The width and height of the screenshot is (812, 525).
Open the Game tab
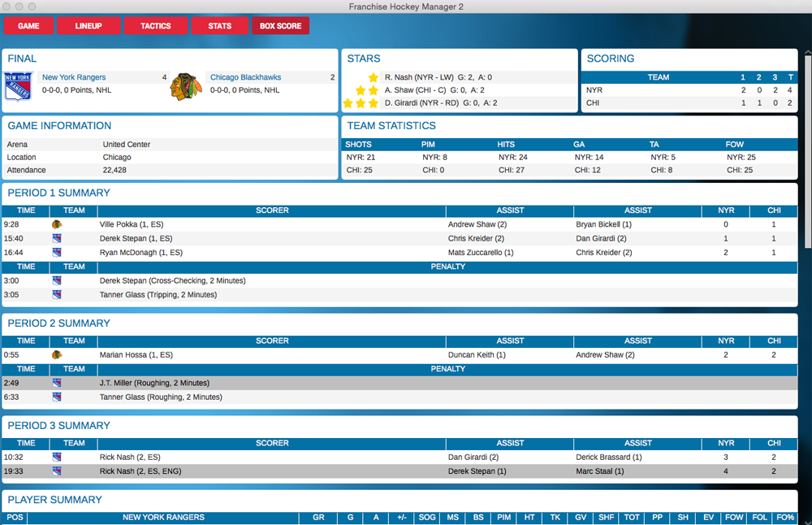tap(28, 26)
